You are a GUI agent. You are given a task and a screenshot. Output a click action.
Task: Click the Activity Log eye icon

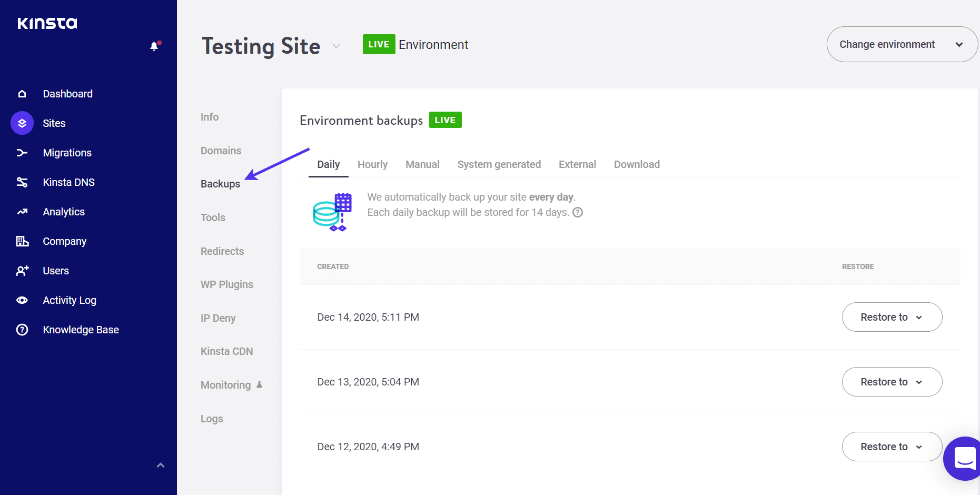tap(22, 300)
